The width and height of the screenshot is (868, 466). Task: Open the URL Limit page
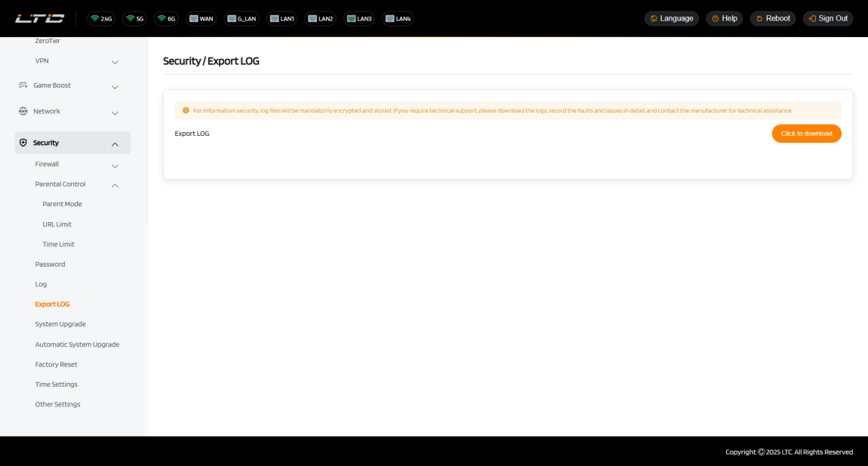(x=57, y=224)
